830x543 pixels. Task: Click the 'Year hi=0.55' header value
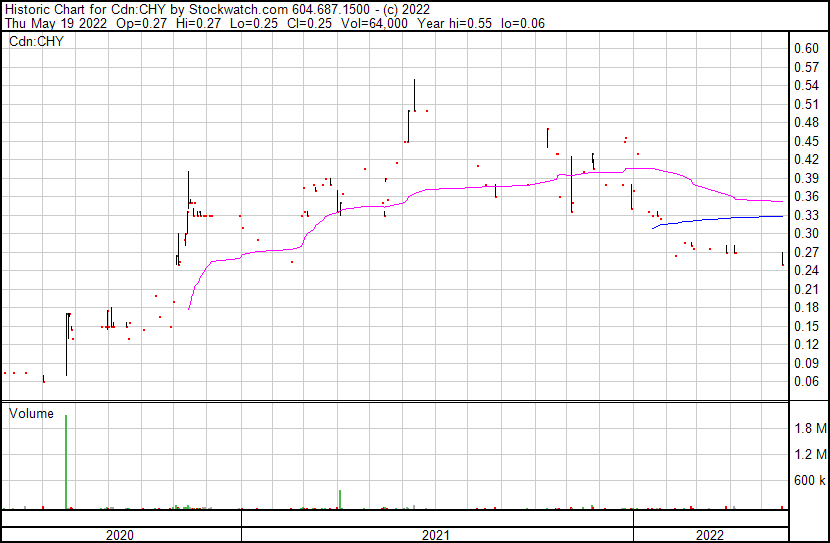(454, 23)
